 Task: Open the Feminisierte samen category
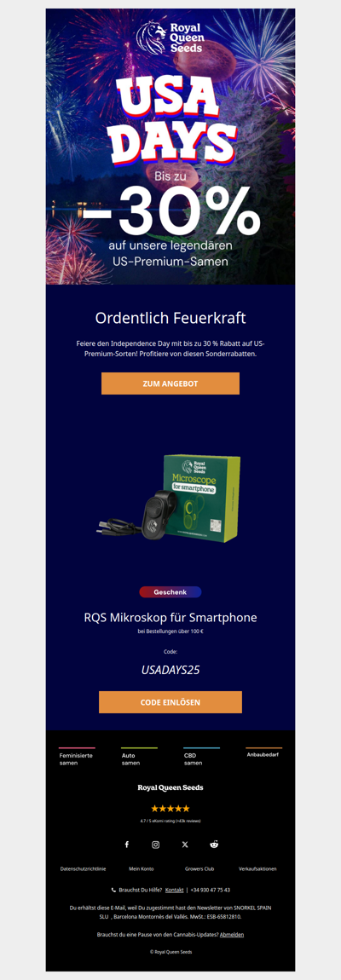pyautogui.click(x=77, y=758)
